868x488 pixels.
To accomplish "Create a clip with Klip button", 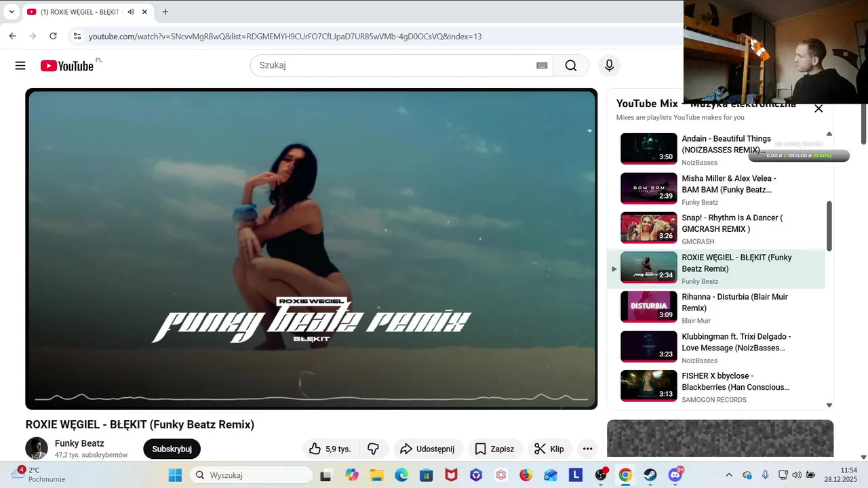I will tap(549, 449).
